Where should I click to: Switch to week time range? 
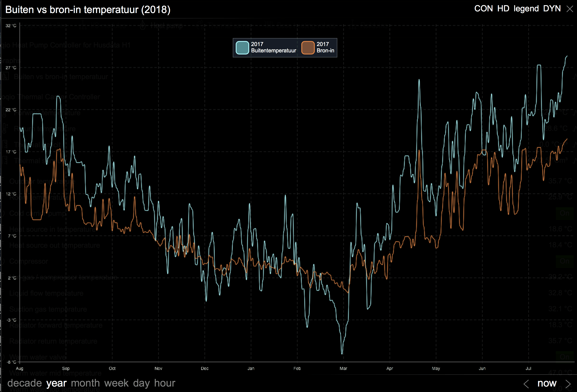116,383
